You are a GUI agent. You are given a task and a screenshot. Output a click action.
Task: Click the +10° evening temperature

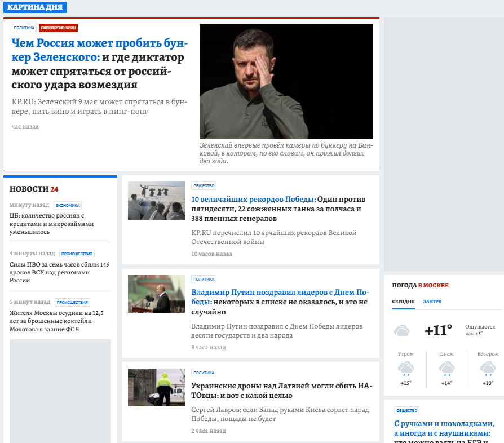tap(488, 383)
